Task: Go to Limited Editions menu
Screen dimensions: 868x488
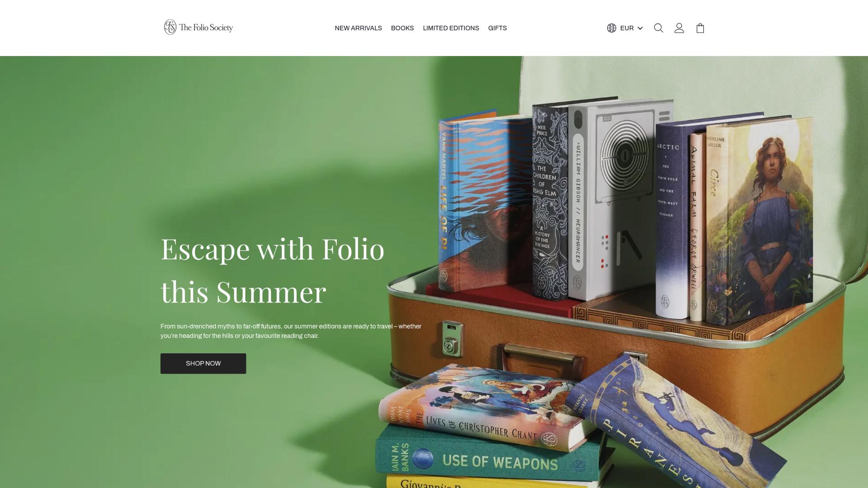Action: [451, 28]
